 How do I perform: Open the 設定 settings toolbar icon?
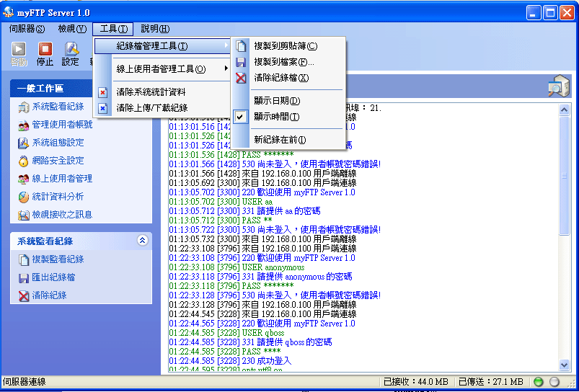click(71, 49)
